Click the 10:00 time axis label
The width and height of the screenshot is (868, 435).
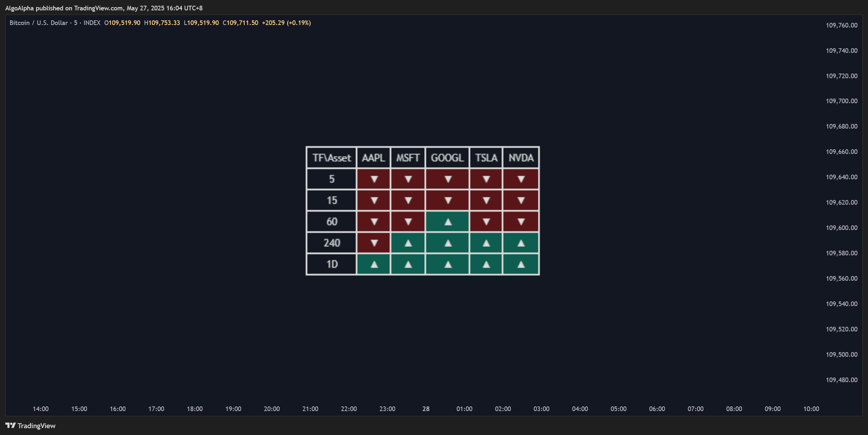(811, 409)
